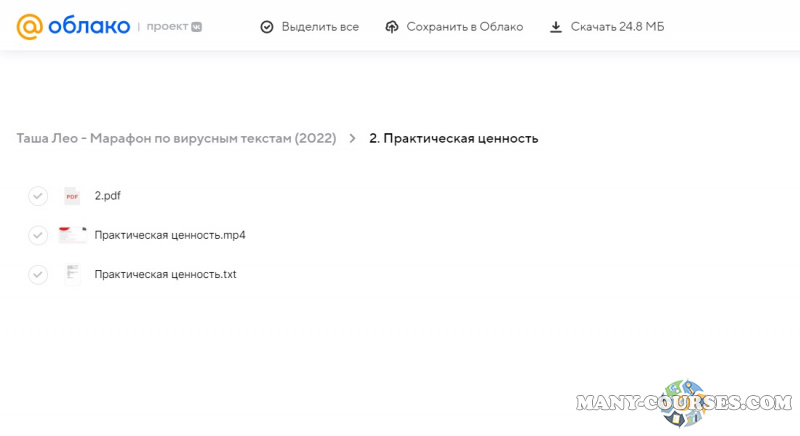The height and width of the screenshot is (436, 800).
Task: Click the Mail.ru Облако logo icon
Action: coord(29,26)
